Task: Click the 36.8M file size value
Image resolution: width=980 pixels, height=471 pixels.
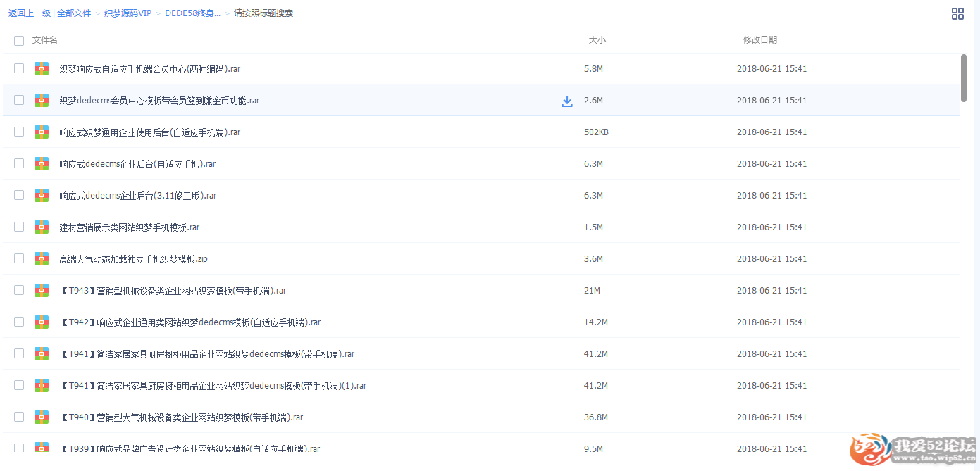Action: click(596, 417)
